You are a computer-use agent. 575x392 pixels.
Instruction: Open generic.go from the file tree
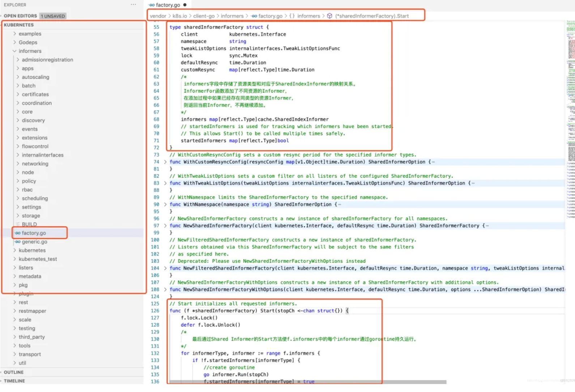34,242
